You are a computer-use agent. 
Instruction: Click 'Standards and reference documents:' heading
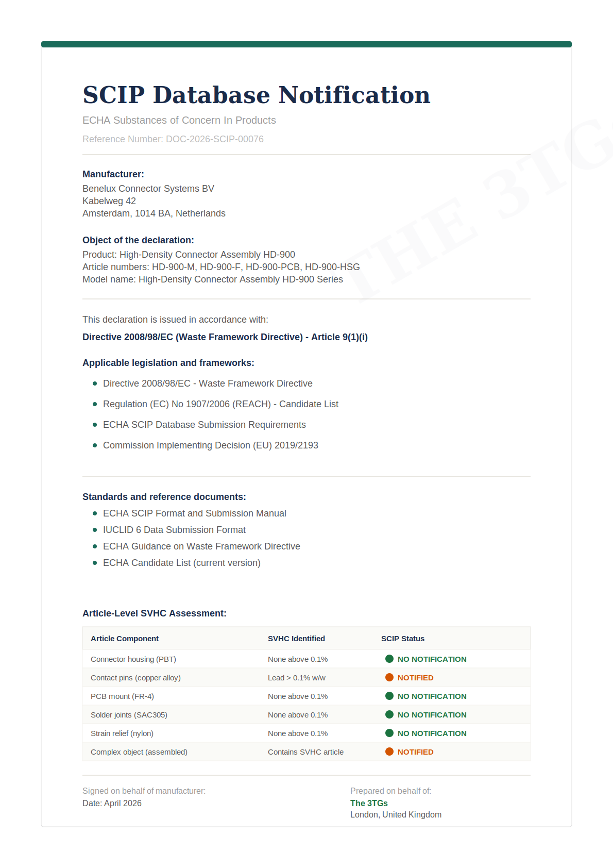point(164,497)
